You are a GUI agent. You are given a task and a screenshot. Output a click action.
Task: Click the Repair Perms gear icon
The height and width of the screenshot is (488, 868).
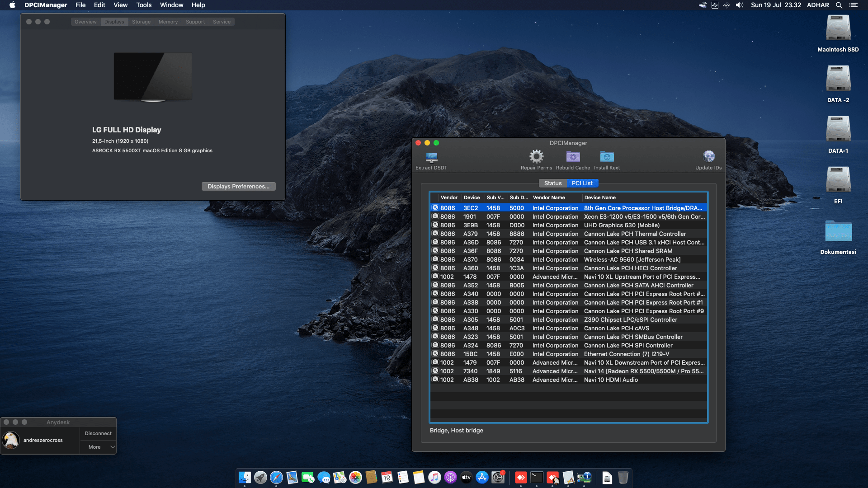(x=536, y=157)
